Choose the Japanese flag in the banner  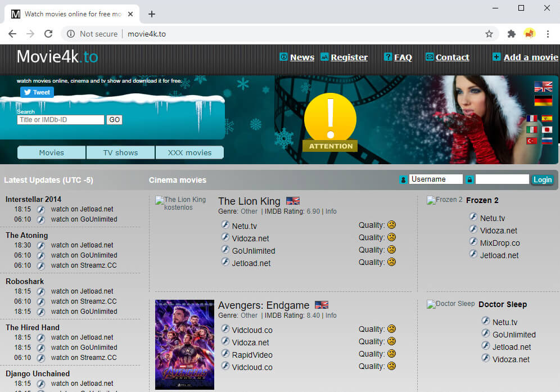547,129
